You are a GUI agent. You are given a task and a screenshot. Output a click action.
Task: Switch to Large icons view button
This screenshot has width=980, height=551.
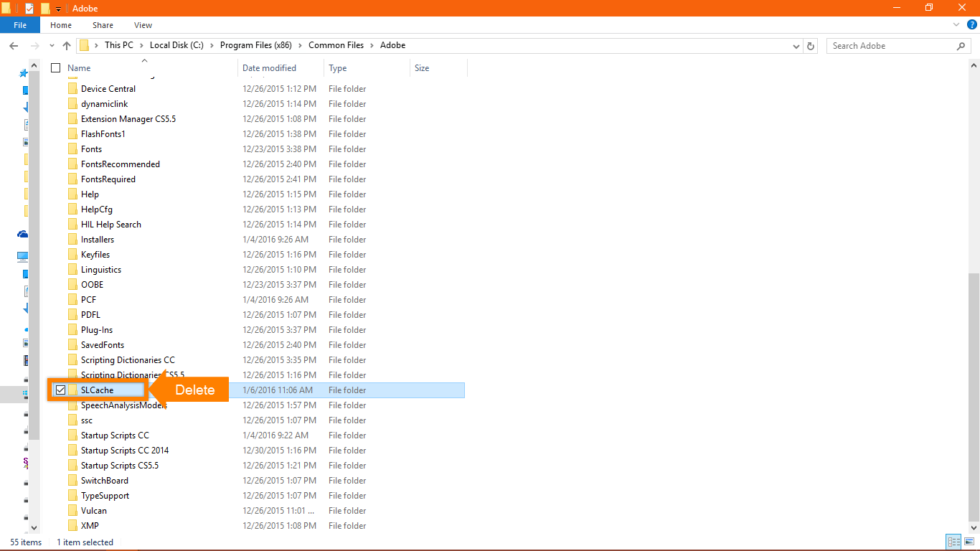pos(969,542)
